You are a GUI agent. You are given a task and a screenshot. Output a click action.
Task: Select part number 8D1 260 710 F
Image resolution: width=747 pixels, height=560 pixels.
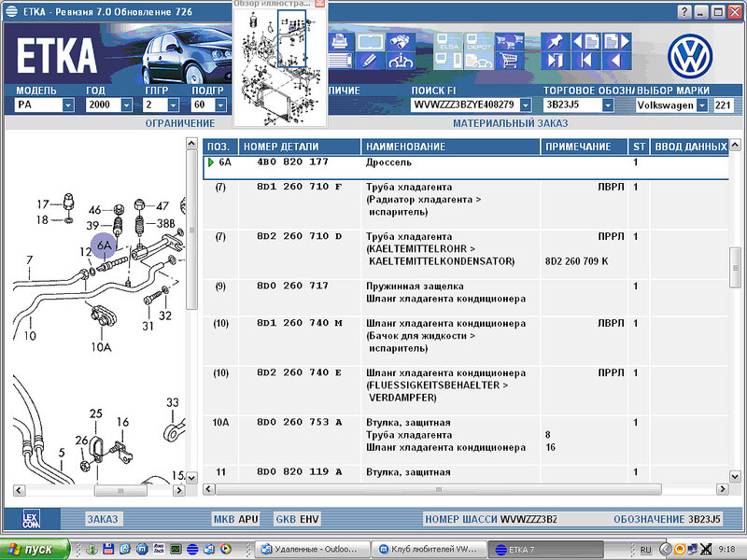pyautogui.click(x=299, y=187)
